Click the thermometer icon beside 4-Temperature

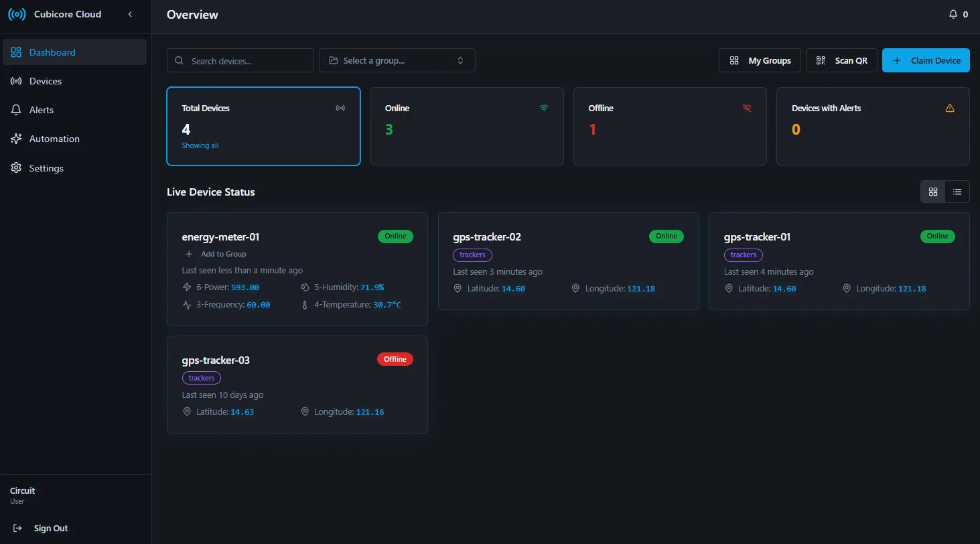pos(305,305)
